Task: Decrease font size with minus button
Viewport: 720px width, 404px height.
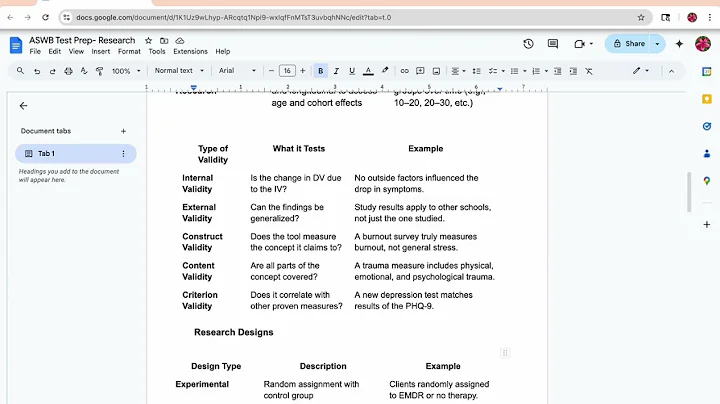Action: (x=271, y=71)
